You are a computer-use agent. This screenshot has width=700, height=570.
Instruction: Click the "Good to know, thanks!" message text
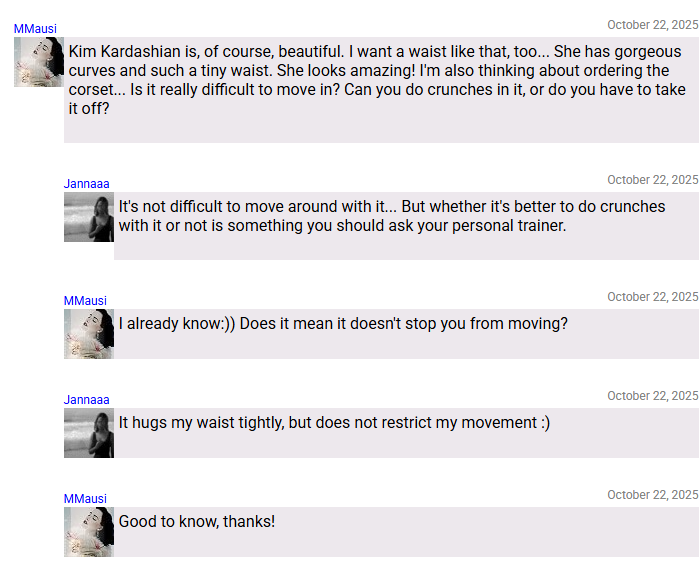tap(197, 522)
